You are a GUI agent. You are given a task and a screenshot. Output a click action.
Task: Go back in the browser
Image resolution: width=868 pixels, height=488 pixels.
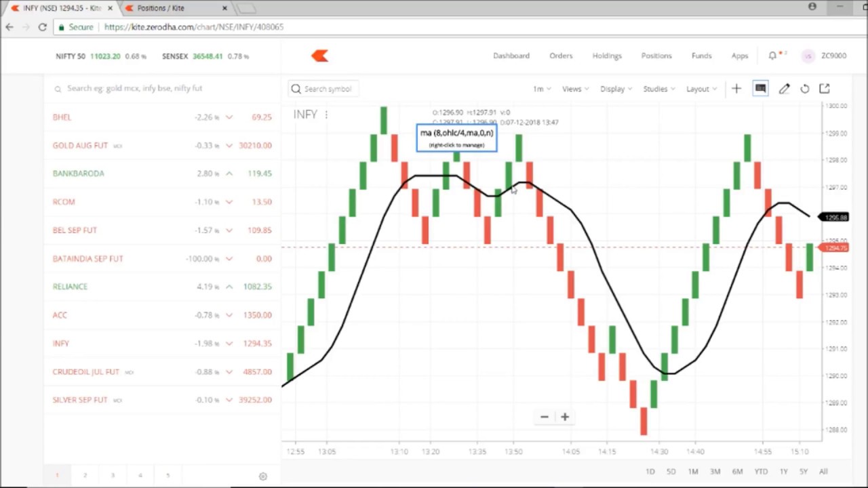(x=9, y=27)
